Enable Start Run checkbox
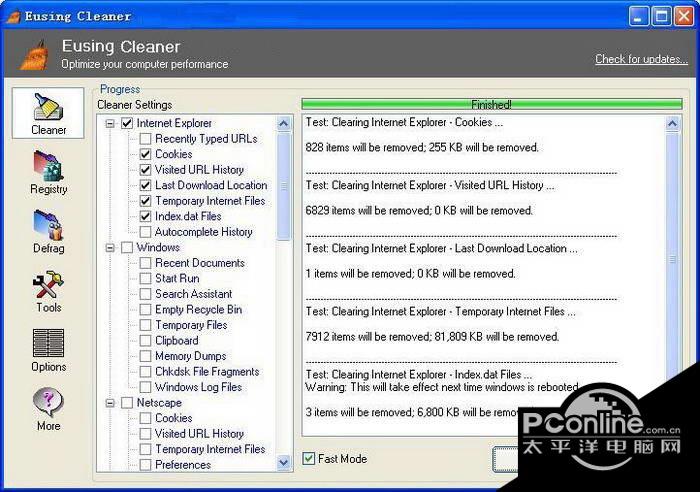The width and height of the screenshot is (700, 492). coord(146,279)
